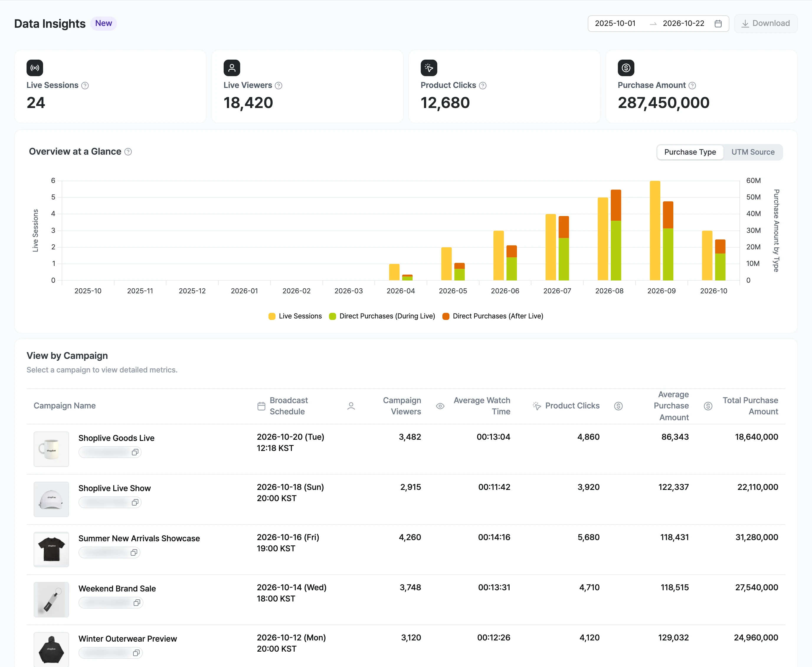Image resolution: width=812 pixels, height=667 pixels.
Task: Open the calendar icon in date range
Action: [718, 24]
